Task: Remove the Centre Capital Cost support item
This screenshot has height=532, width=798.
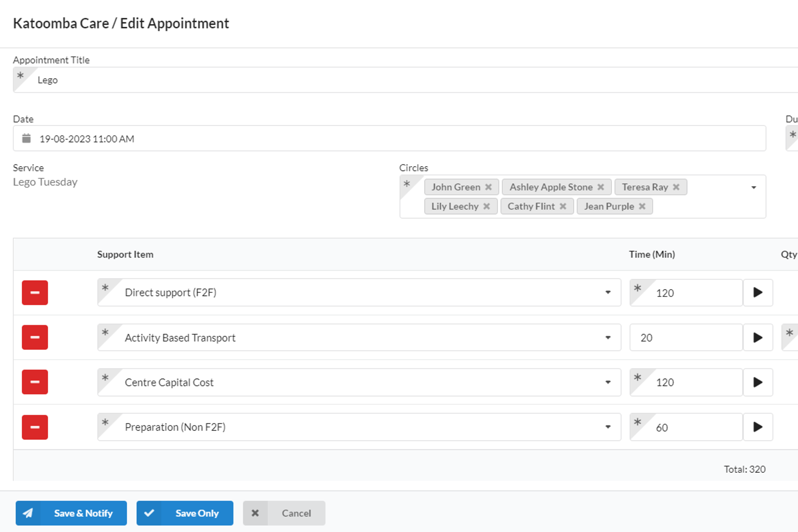Action: (35, 382)
